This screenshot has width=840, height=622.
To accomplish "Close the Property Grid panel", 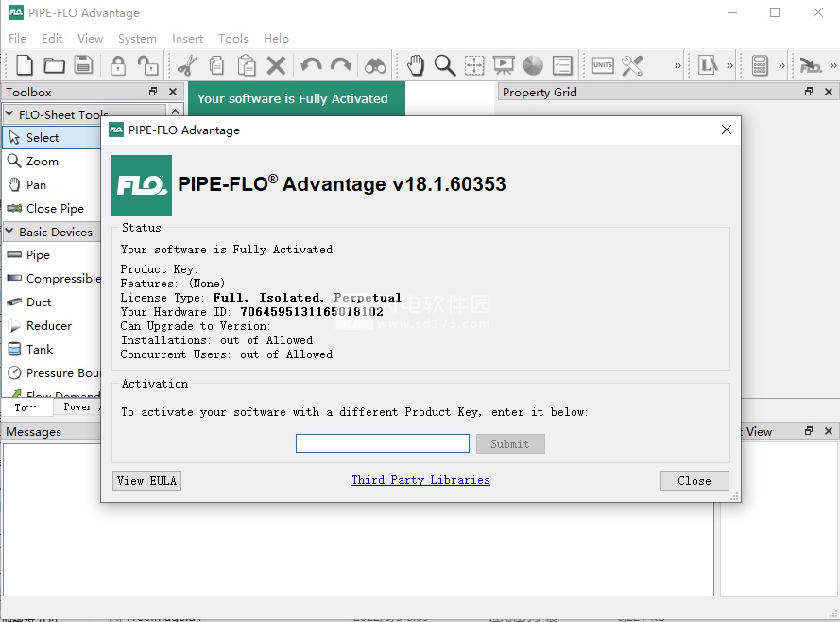I will click(829, 92).
